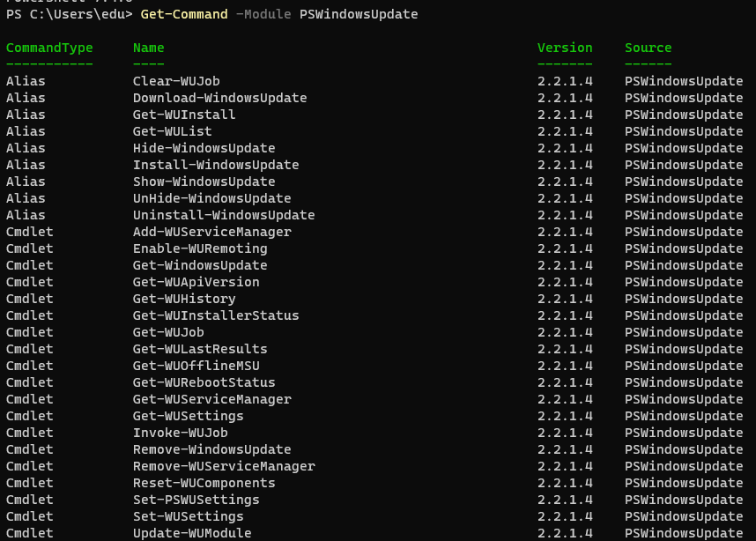
Task: Select Get-WUServiceManager cmdlet name
Action: 212,399
